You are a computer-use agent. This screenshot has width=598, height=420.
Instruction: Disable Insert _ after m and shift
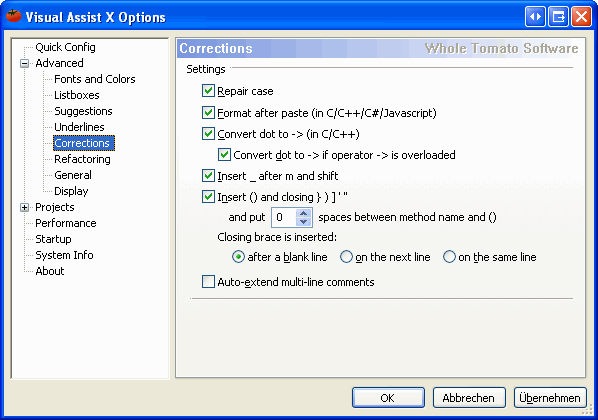(x=208, y=176)
